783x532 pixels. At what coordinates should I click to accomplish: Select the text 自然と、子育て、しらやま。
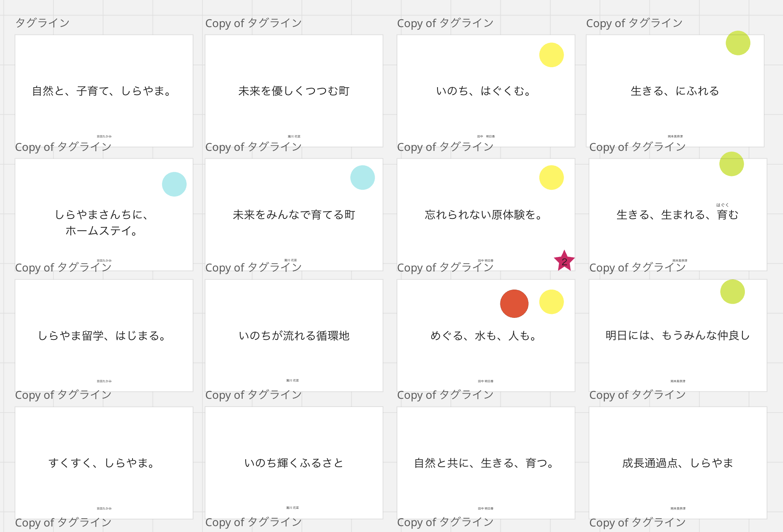(x=102, y=91)
